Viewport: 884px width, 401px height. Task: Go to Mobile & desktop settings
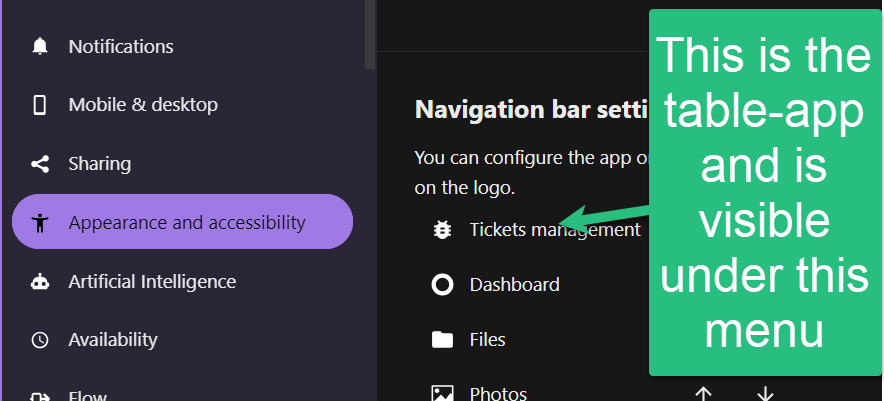143,105
